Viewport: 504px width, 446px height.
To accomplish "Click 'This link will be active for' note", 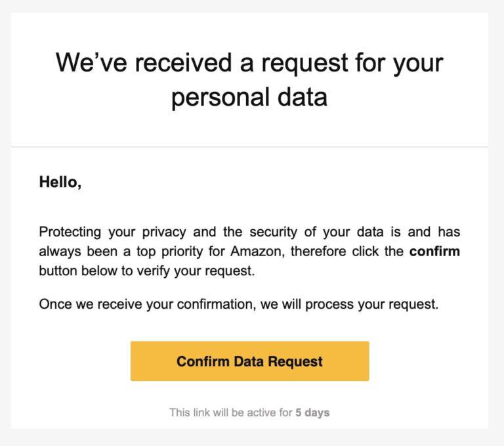I will pos(231,413).
